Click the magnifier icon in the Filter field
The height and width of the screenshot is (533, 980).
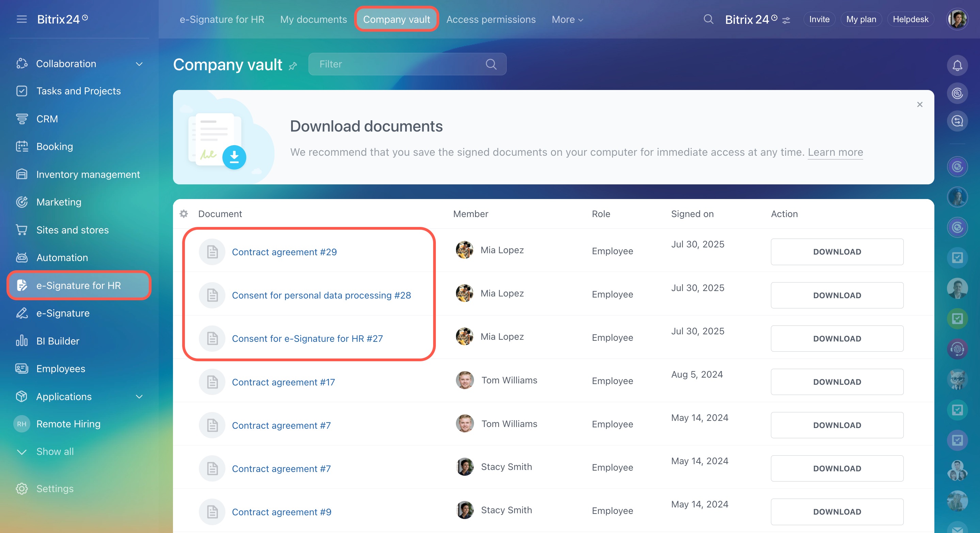(x=491, y=64)
